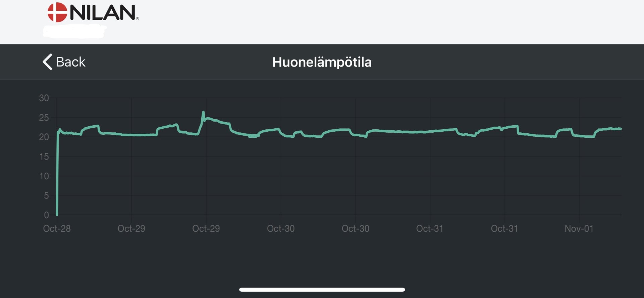
Task: Click the 30 value on the temperature axis
Action: 44,98
